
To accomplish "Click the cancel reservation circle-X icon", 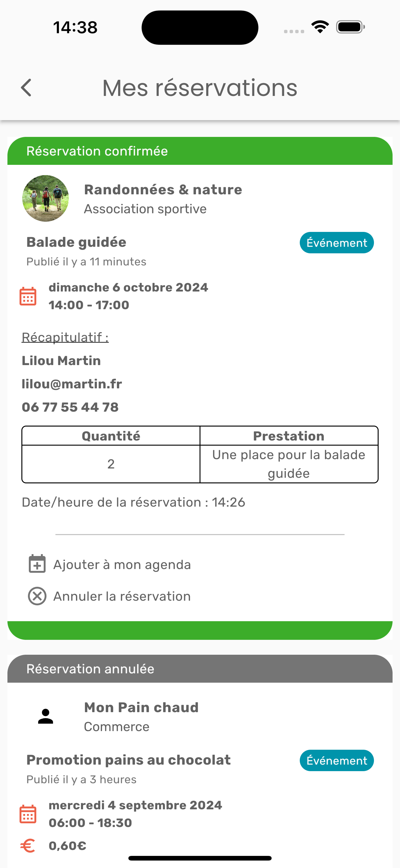I will tap(37, 596).
